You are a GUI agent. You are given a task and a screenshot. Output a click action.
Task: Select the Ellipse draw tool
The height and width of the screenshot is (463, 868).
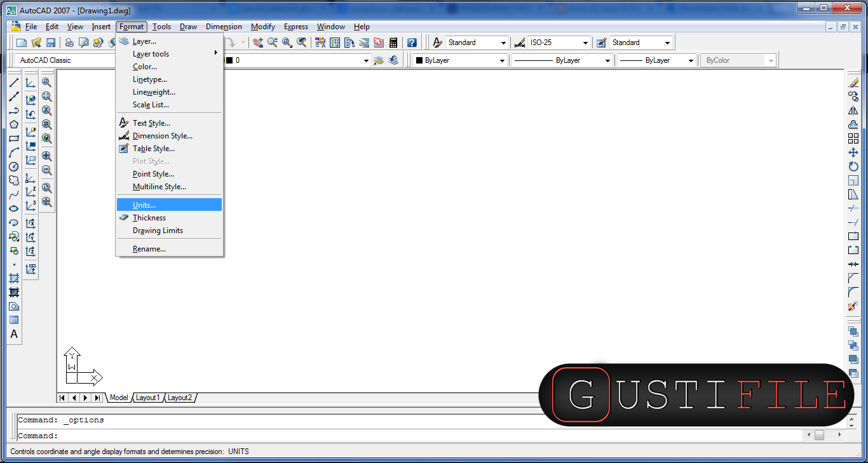point(14,208)
